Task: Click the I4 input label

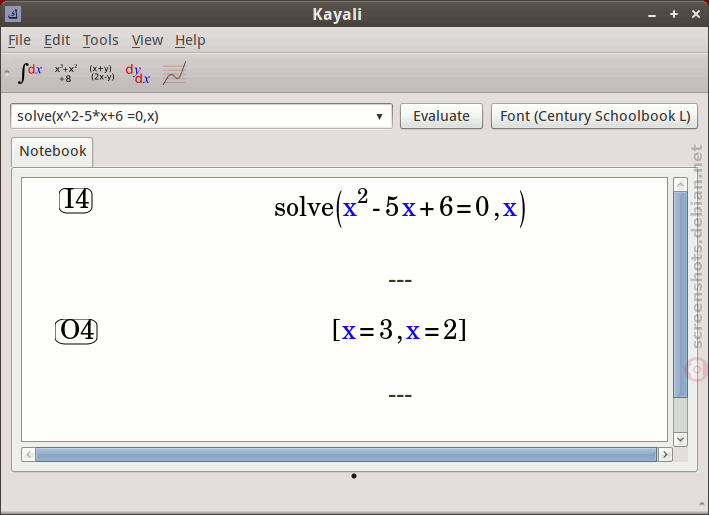Action: (76, 200)
